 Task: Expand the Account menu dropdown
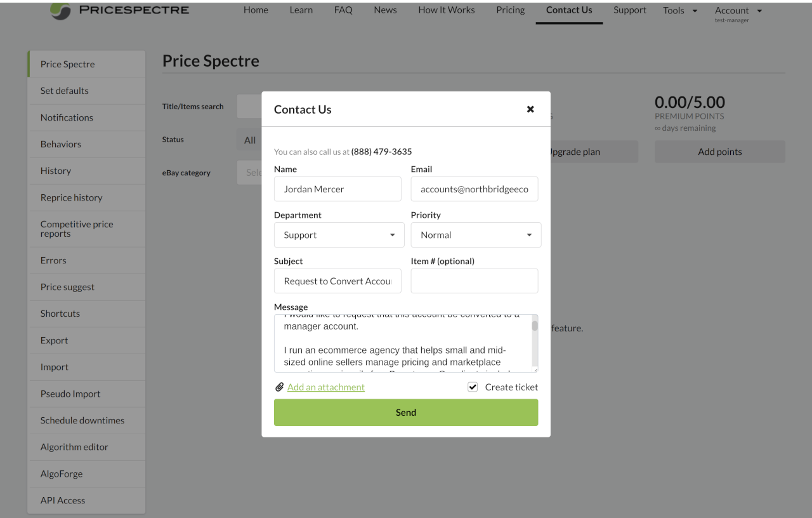(x=737, y=10)
